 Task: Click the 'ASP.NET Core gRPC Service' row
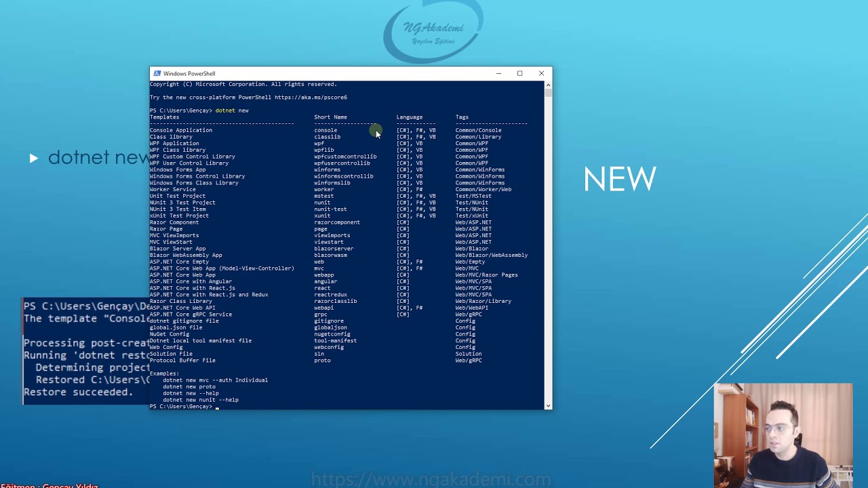click(338, 314)
